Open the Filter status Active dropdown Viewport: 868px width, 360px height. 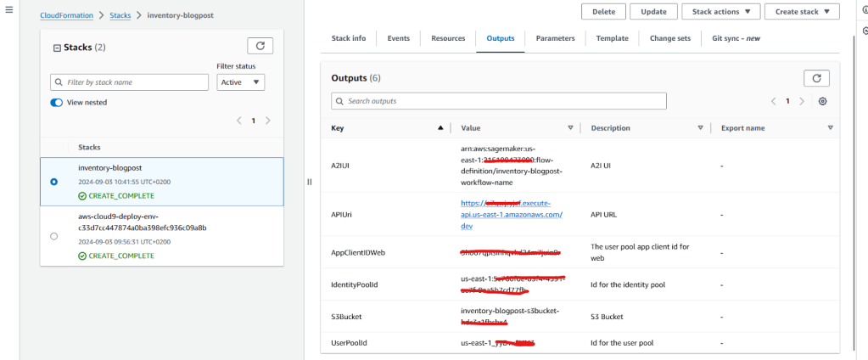pos(241,82)
